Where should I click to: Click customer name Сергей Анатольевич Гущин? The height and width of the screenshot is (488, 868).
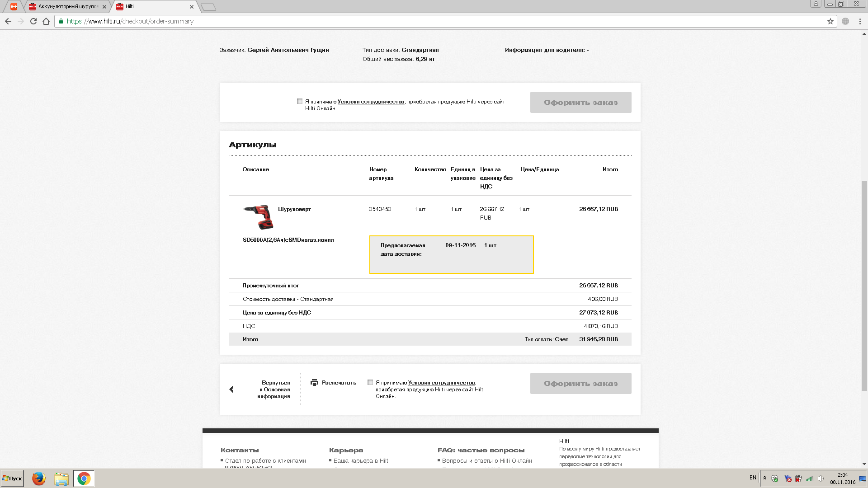pyautogui.click(x=288, y=50)
